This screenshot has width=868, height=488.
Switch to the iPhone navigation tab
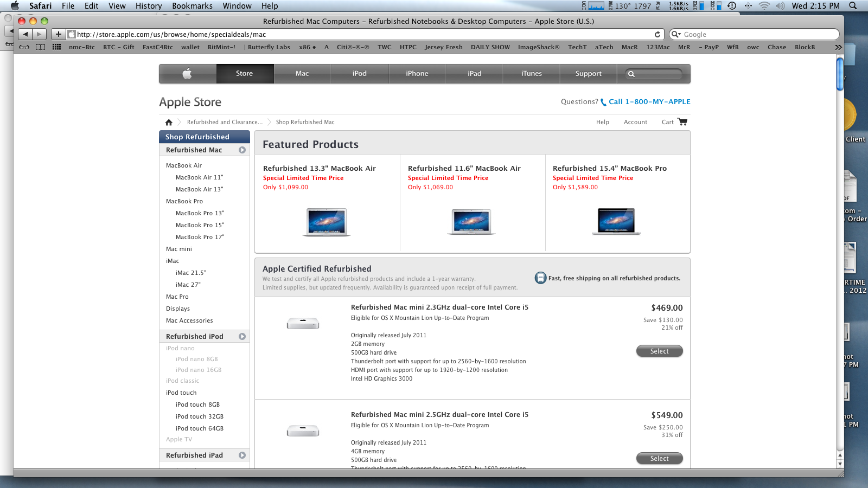417,74
